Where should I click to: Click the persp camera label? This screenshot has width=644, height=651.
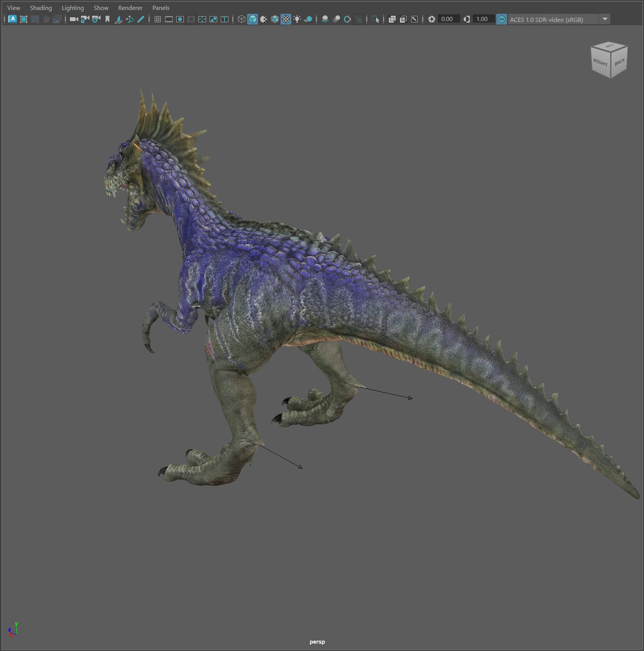(x=317, y=642)
